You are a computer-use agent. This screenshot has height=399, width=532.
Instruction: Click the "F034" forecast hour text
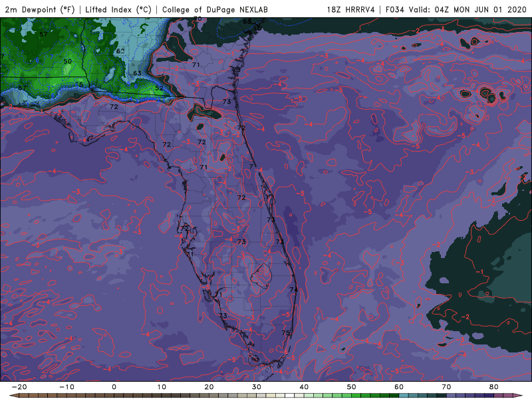pos(394,10)
